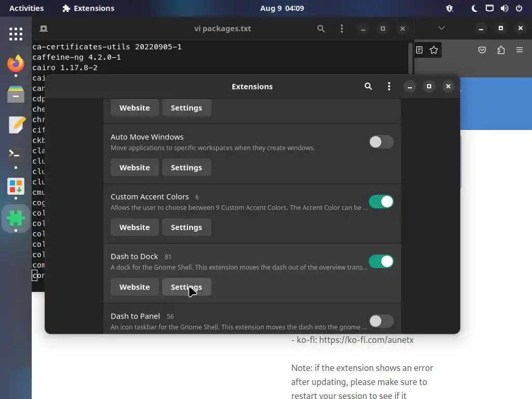
Task: Open Firefox reader view icon
Action: pyautogui.click(x=419, y=50)
